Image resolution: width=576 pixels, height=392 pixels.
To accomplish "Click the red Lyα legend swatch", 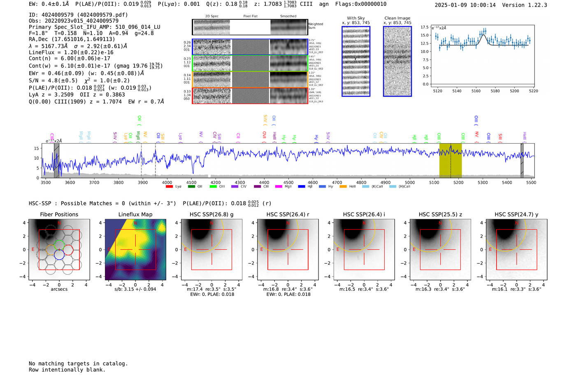I will [169, 186].
